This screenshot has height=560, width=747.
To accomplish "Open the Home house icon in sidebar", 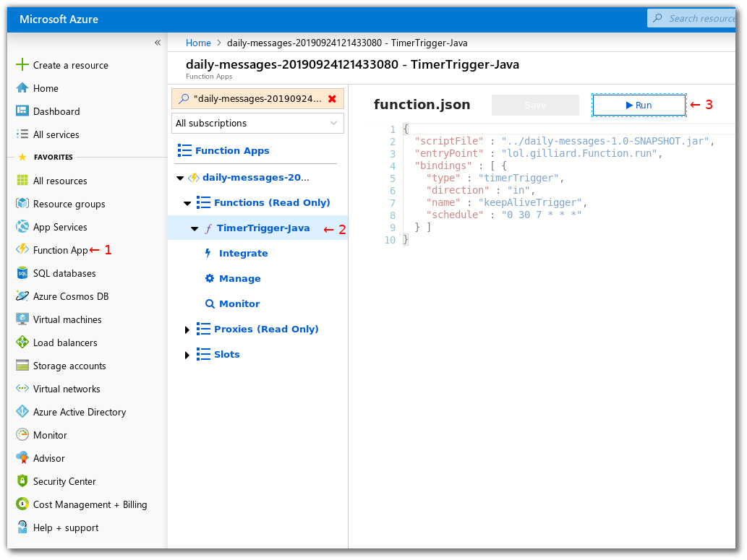I will pos(22,88).
